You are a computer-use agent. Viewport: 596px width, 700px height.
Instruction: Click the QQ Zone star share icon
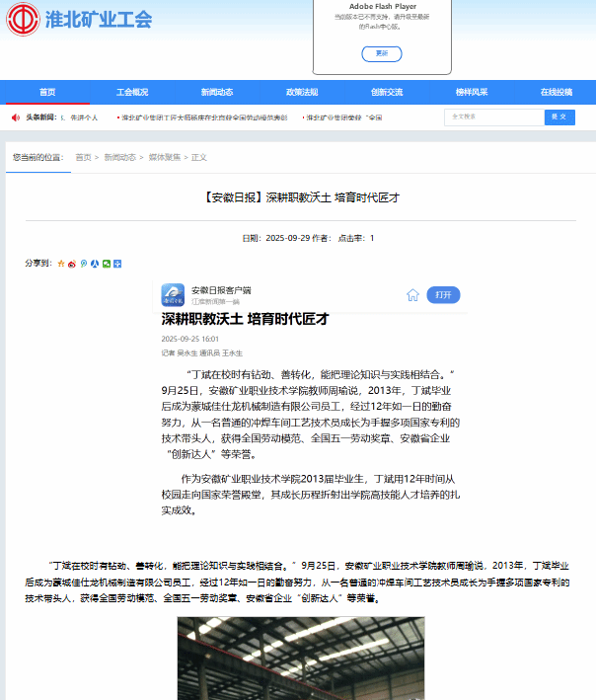[x=61, y=264]
